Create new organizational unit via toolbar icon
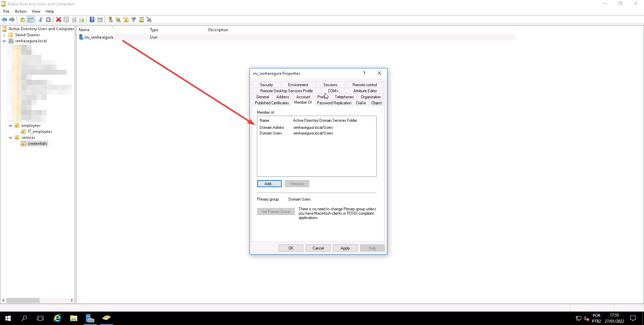The width and height of the screenshot is (644, 325). [126, 20]
